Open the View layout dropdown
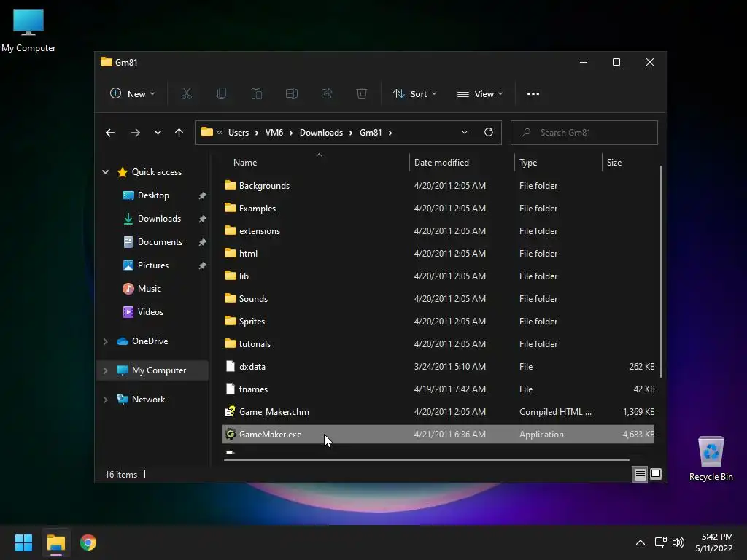Viewport: 747px width, 560px height. tap(480, 94)
